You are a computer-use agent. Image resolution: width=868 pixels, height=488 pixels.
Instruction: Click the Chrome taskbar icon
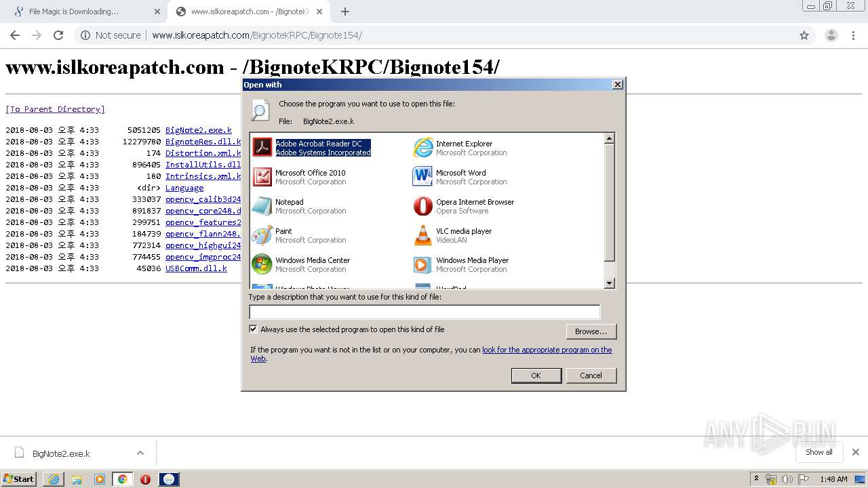[122, 479]
